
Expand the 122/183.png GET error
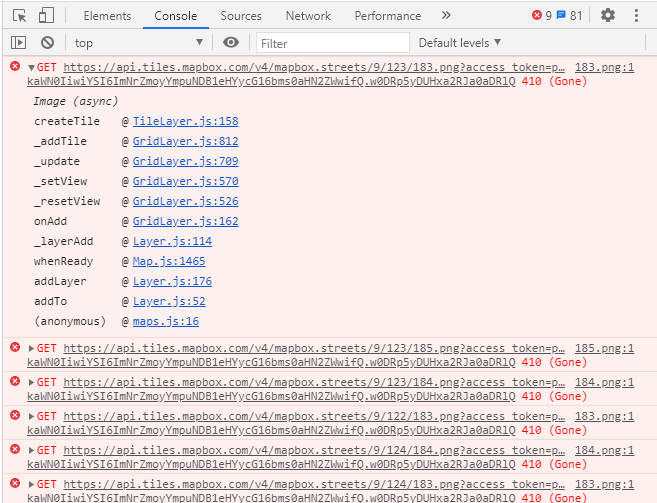point(31,416)
